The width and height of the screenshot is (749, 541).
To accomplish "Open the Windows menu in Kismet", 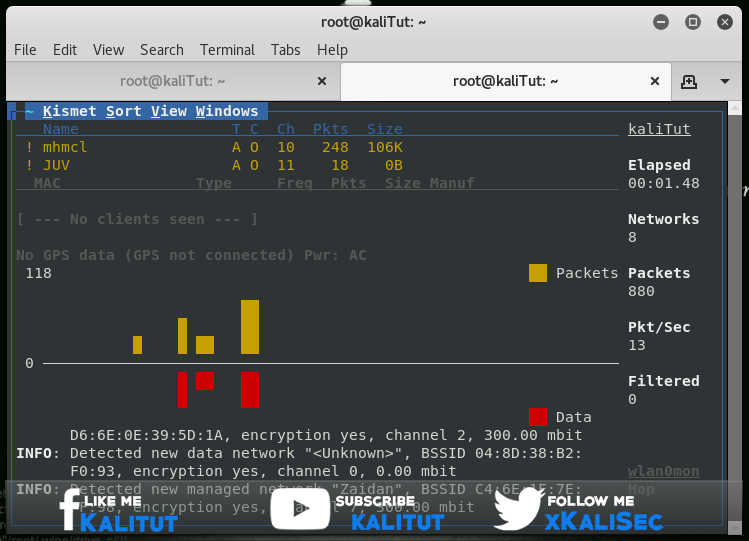I will pos(226,111).
